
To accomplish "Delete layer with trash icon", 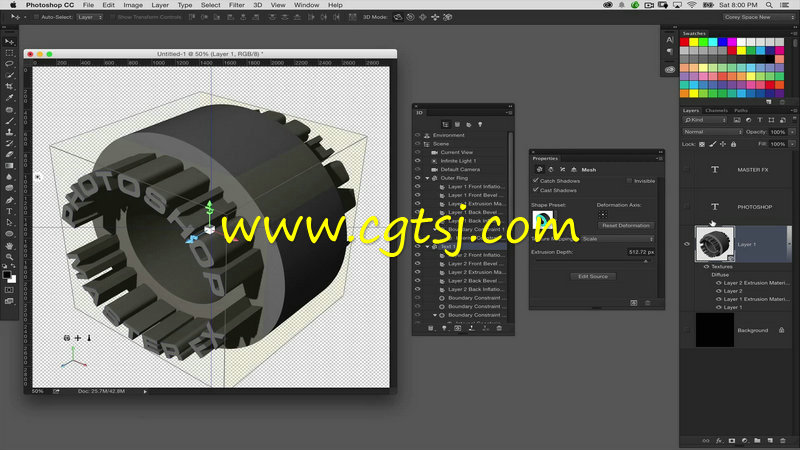I will coord(783,441).
